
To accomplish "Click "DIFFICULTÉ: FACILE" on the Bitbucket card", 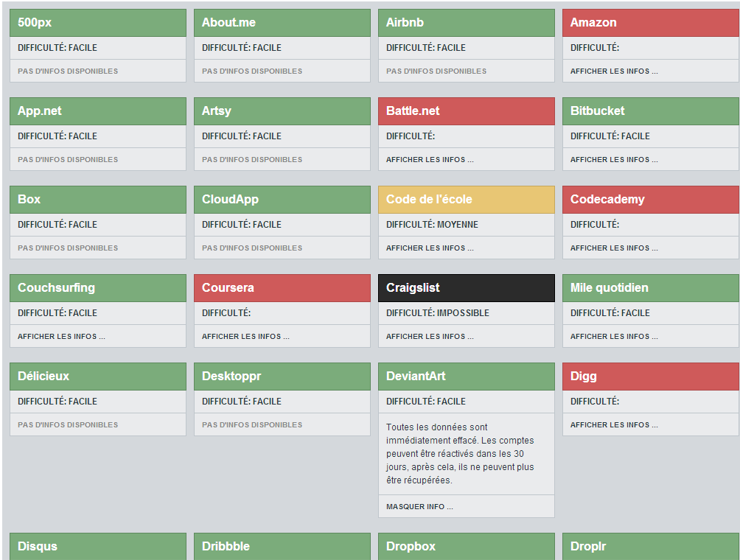I will (x=610, y=136).
